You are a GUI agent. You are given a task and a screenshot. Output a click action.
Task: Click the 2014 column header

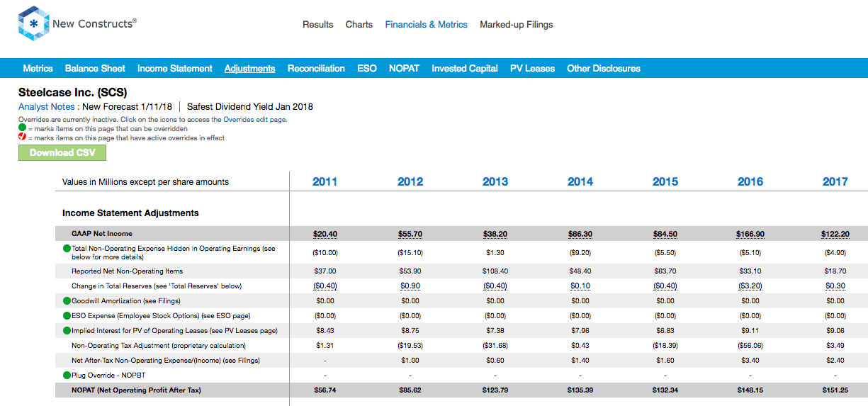tap(580, 182)
